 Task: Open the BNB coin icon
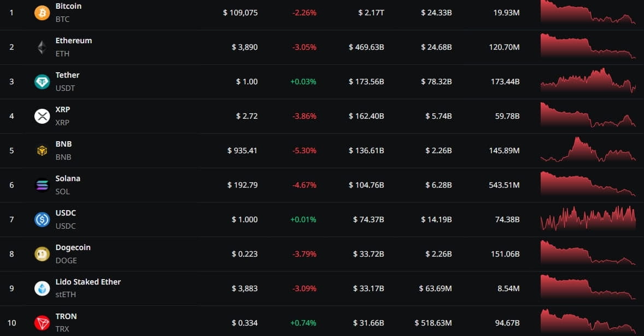click(x=42, y=150)
